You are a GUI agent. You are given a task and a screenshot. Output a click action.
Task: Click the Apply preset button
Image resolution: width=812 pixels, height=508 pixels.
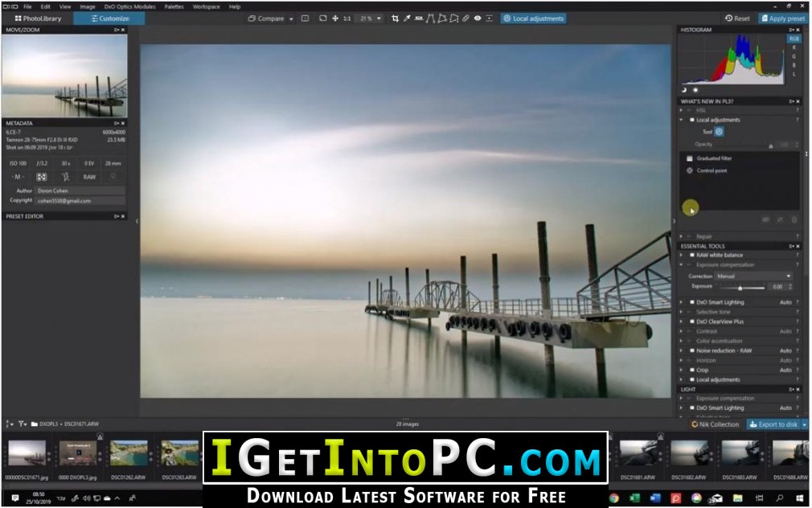[782, 18]
